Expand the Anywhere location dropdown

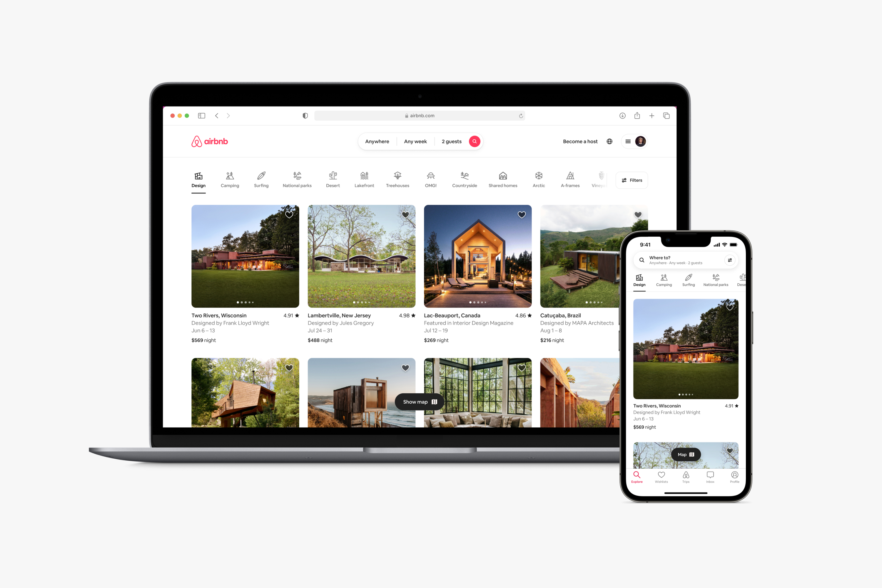pyautogui.click(x=377, y=141)
